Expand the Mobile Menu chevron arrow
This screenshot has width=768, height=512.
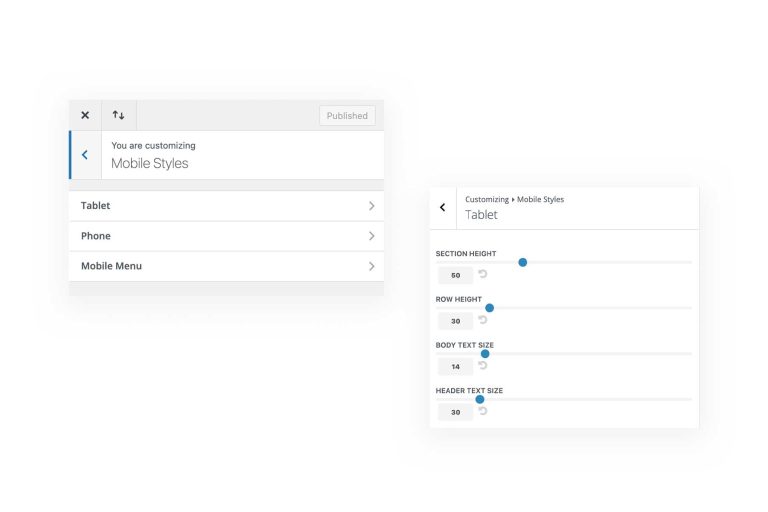pyautogui.click(x=371, y=266)
